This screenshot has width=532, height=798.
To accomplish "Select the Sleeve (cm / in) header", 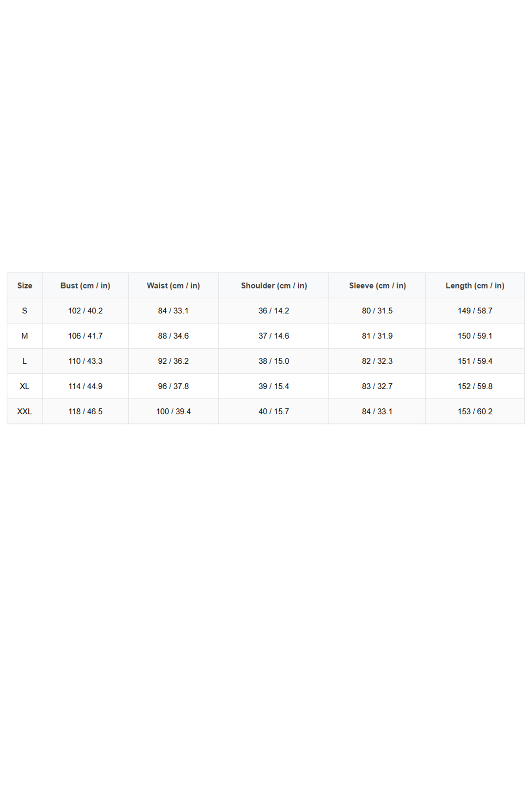I will tap(377, 286).
